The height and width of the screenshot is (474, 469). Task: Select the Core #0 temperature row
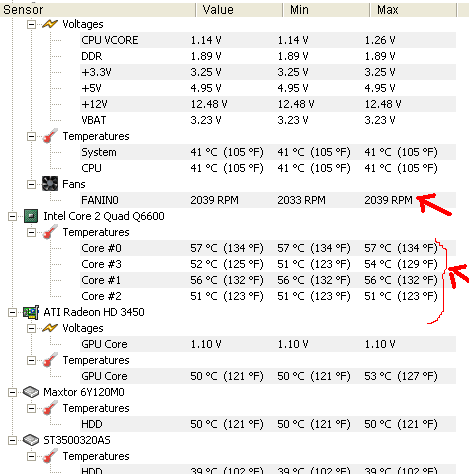[268, 248]
